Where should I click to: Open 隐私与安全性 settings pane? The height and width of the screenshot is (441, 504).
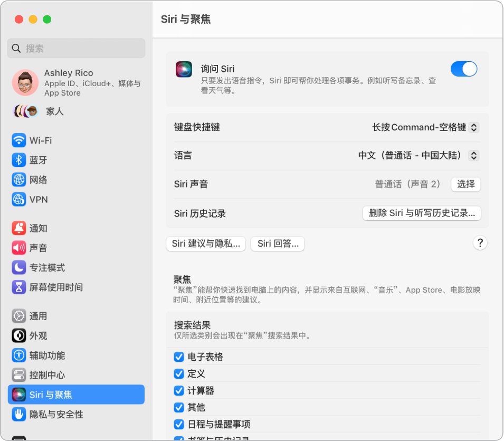(76, 414)
